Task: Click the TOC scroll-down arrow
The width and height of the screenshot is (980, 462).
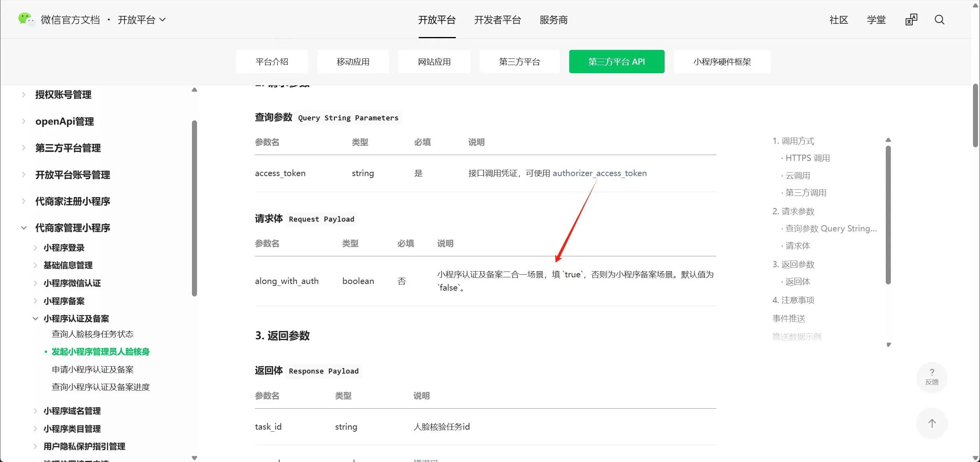Action: [888, 345]
